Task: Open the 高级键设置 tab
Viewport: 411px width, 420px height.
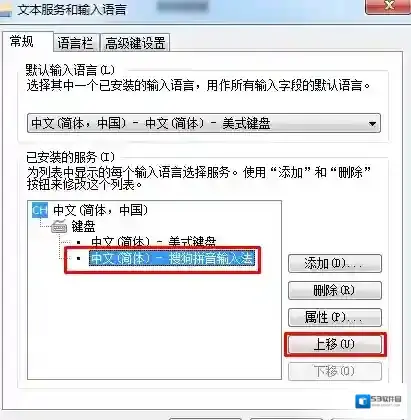Action: [135, 43]
